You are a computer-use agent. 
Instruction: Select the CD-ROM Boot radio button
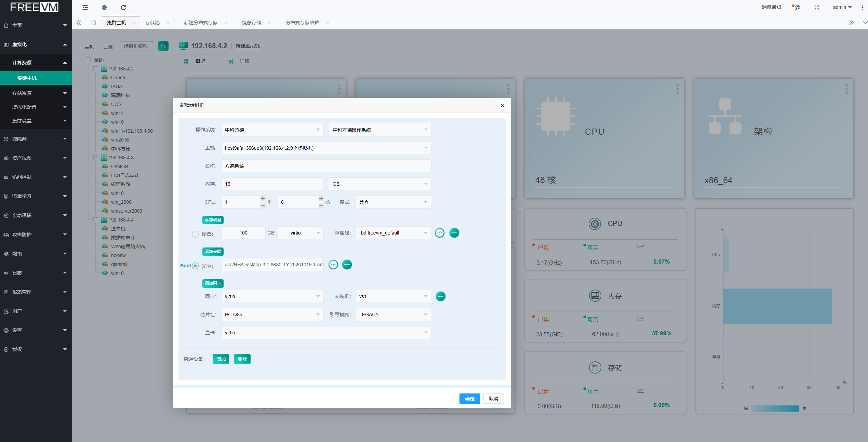click(195, 266)
